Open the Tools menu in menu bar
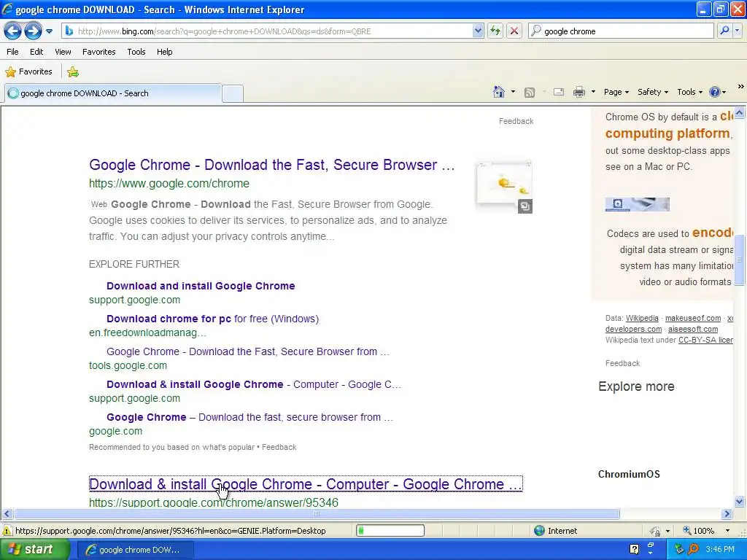 tap(136, 52)
